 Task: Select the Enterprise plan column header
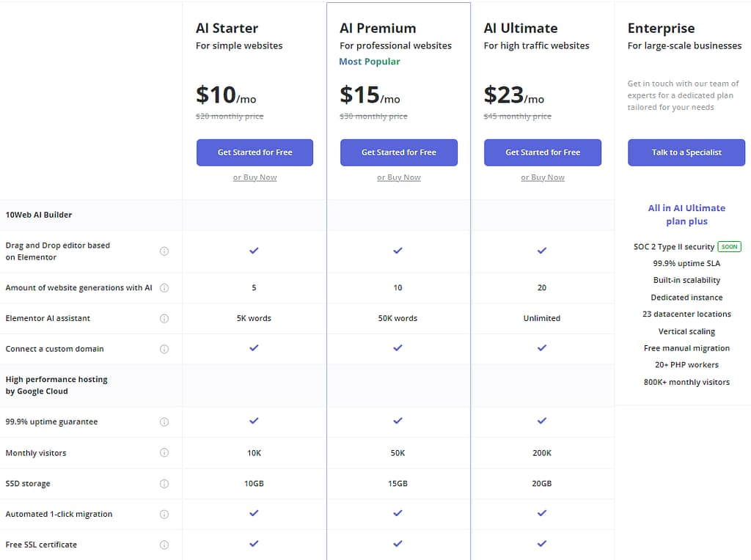(x=661, y=29)
